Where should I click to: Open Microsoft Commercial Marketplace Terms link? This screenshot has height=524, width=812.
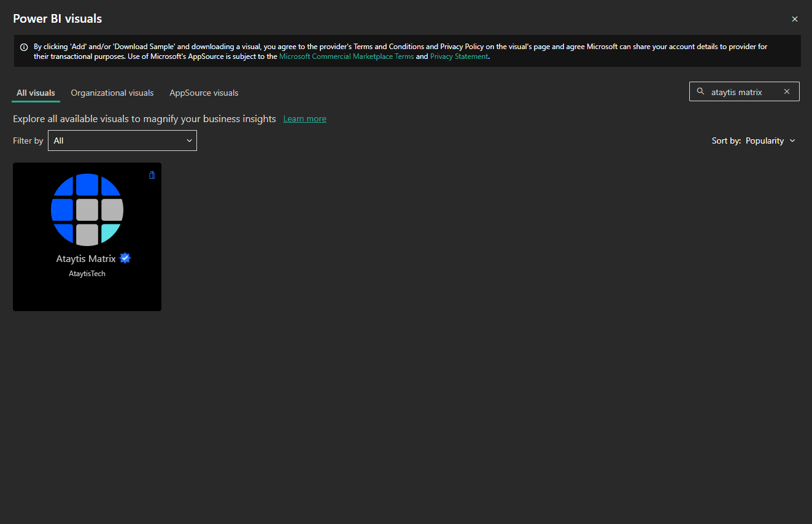[346, 56]
